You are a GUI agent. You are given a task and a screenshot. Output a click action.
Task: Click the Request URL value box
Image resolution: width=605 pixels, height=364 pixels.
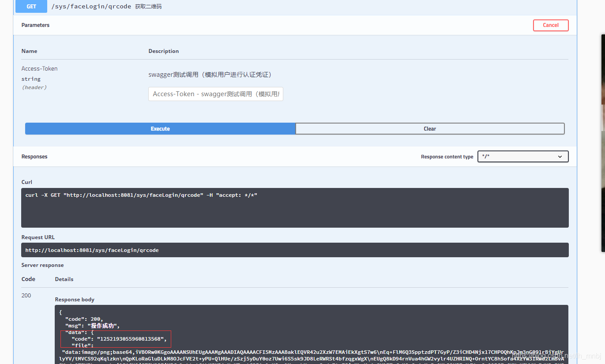coord(295,250)
